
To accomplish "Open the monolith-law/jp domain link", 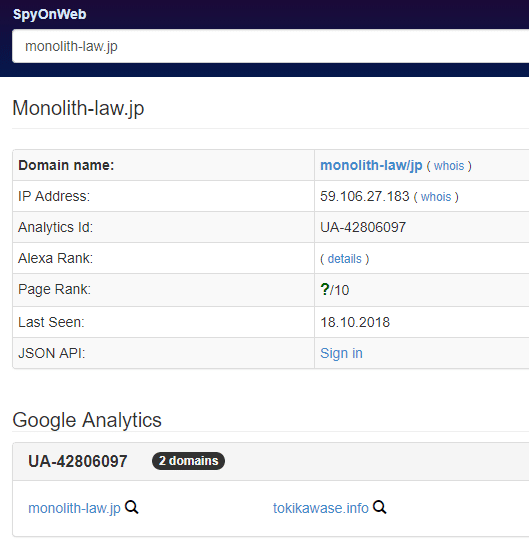I will [x=371, y=165].
